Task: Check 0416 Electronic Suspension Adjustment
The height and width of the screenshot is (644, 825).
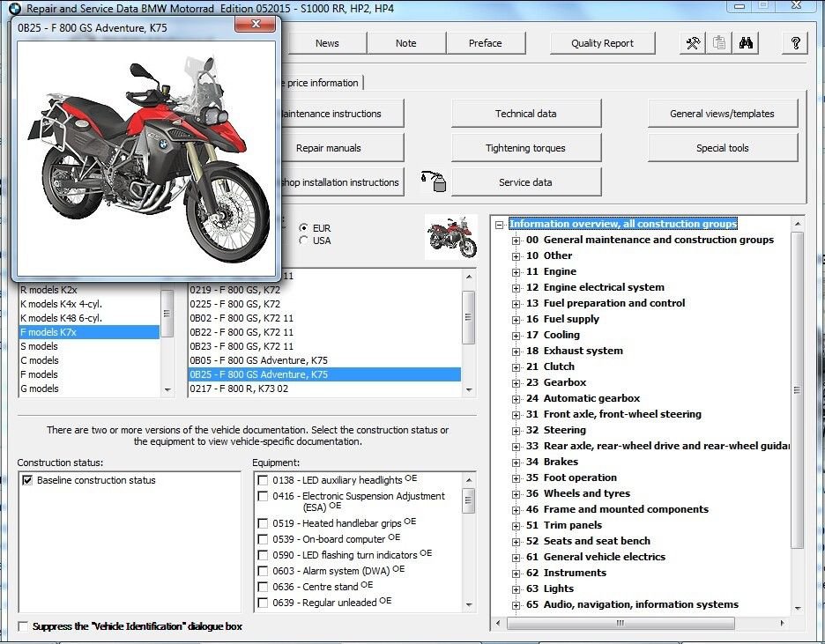Action: click(263, 496)
